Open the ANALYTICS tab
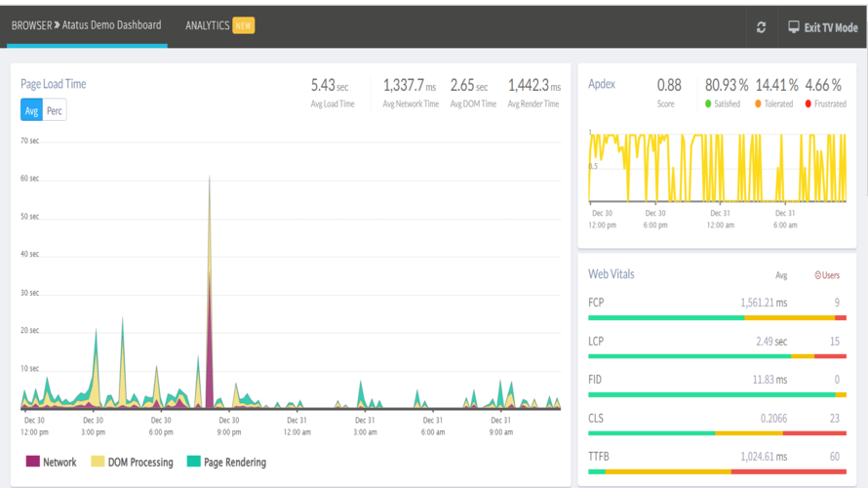Viewport: 868px width, 488px height. pyautogui.click(x=208, y=25)
